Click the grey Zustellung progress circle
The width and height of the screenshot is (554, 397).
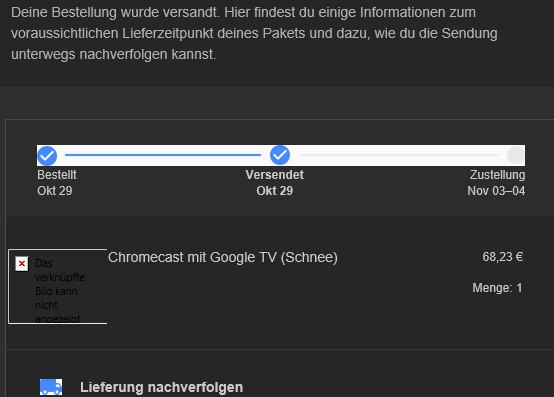[515, 155]
